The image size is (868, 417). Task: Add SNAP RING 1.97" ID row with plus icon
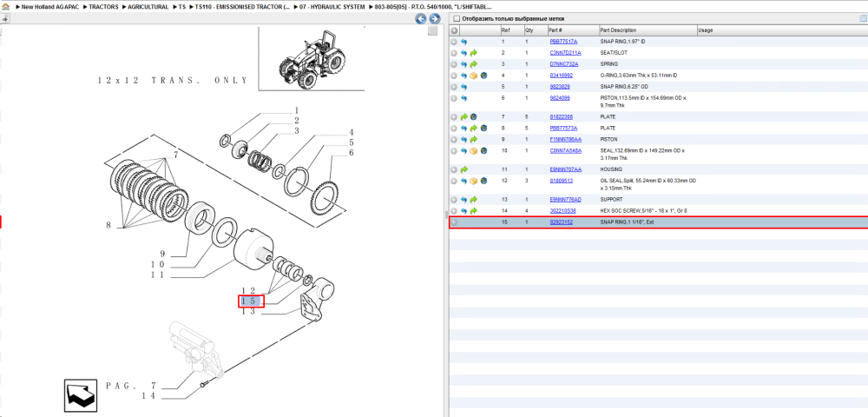point(454,42)
